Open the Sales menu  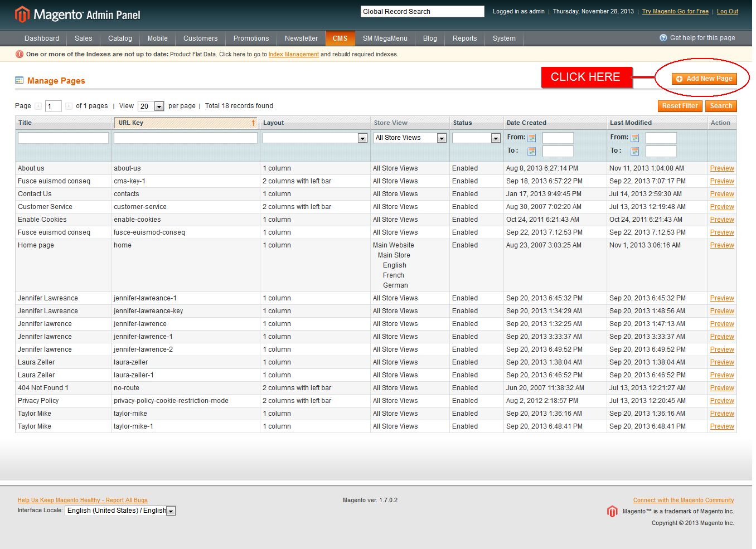[84, 38]
